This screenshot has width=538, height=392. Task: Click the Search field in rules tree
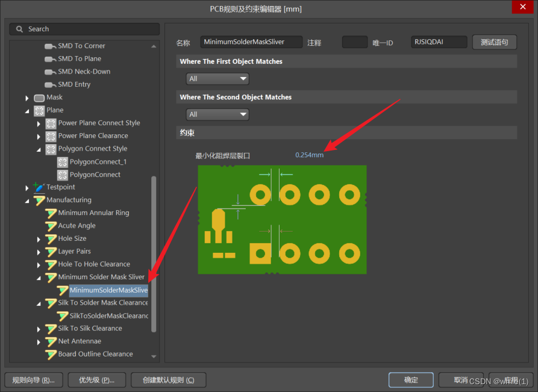(84, 29)
